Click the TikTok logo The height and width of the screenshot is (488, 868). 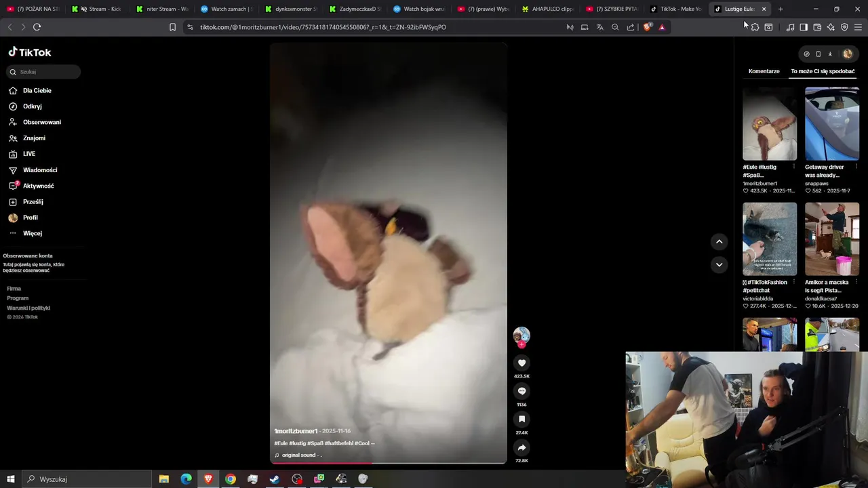(30, 52)
